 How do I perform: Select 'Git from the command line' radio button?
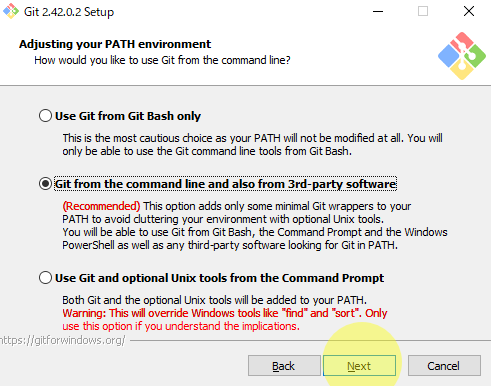45,184
